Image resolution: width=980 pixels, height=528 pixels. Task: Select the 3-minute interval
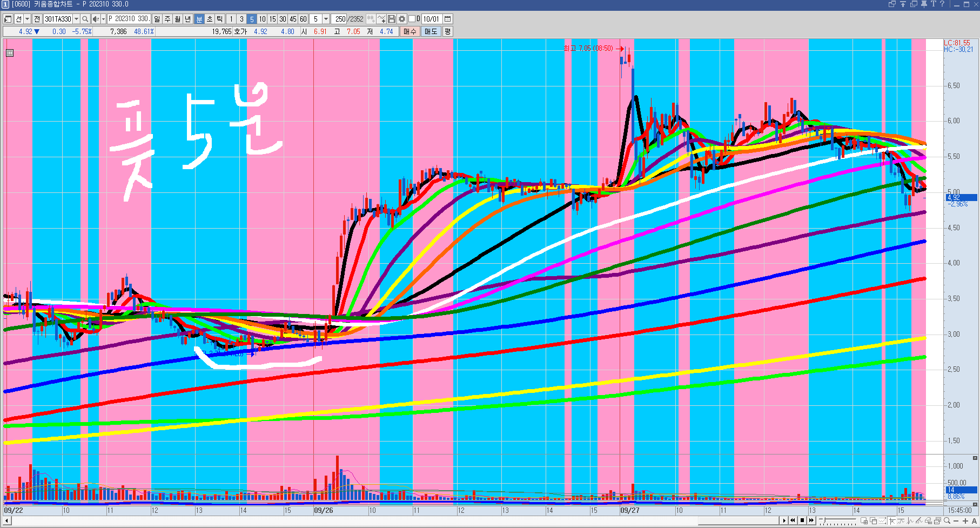pyautogui.click(x=241, y=19)
